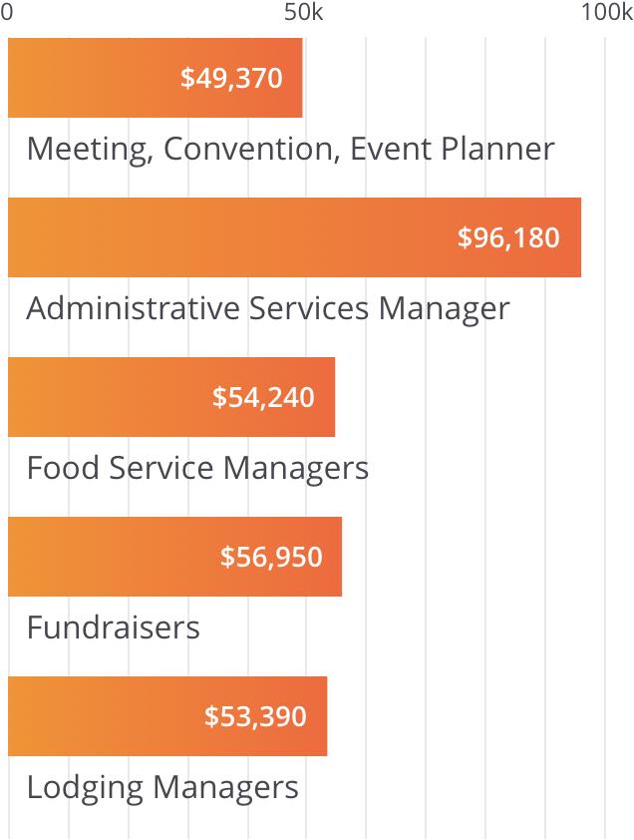Click the 100k axis tick label

pyautogui.click(x=601, y=13)
